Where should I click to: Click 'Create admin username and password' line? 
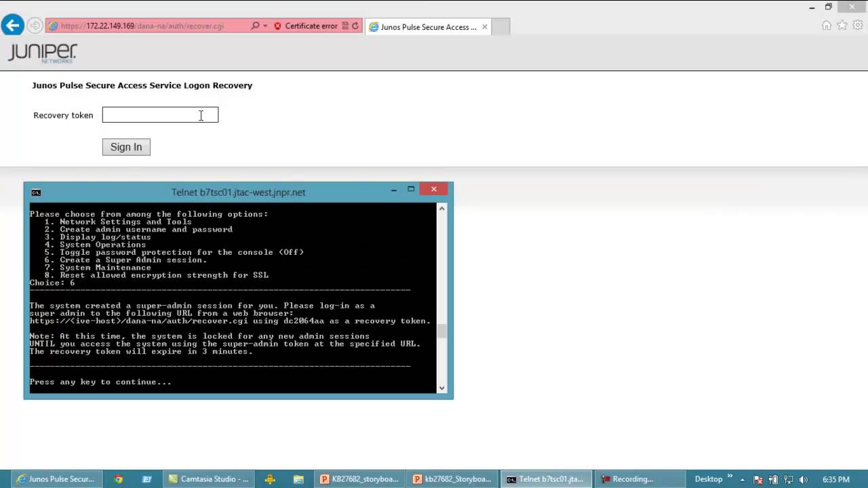pos(138,229)
